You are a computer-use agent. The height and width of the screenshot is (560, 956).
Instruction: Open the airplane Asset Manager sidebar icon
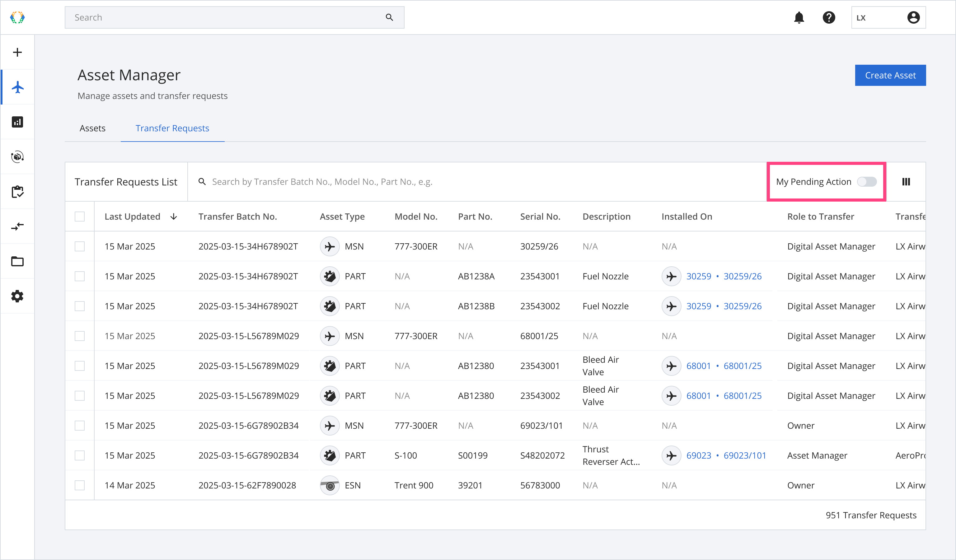17,87
